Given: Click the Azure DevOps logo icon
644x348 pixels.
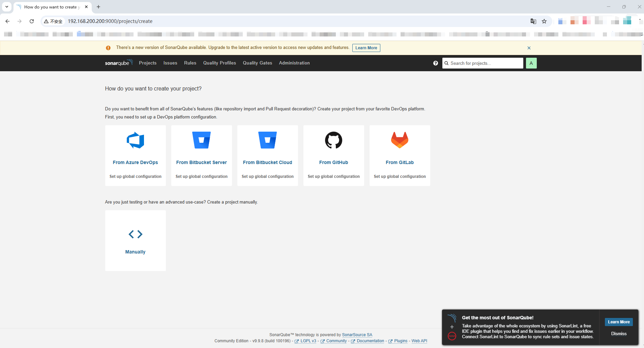Looking at the screenshot, I should (x=135, y=140).
